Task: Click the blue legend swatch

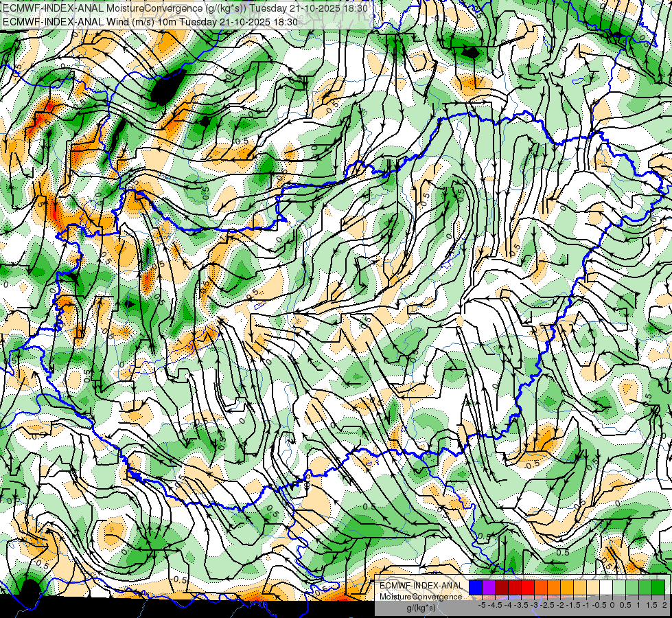Action: tap(476, 588)
